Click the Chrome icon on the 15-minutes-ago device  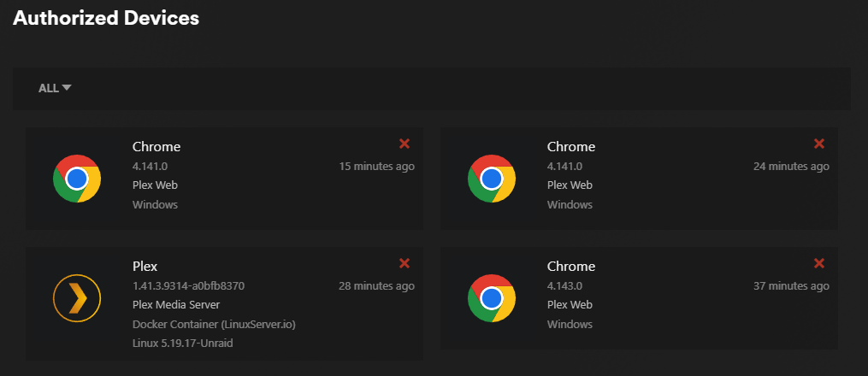click(x=77, y=179)
